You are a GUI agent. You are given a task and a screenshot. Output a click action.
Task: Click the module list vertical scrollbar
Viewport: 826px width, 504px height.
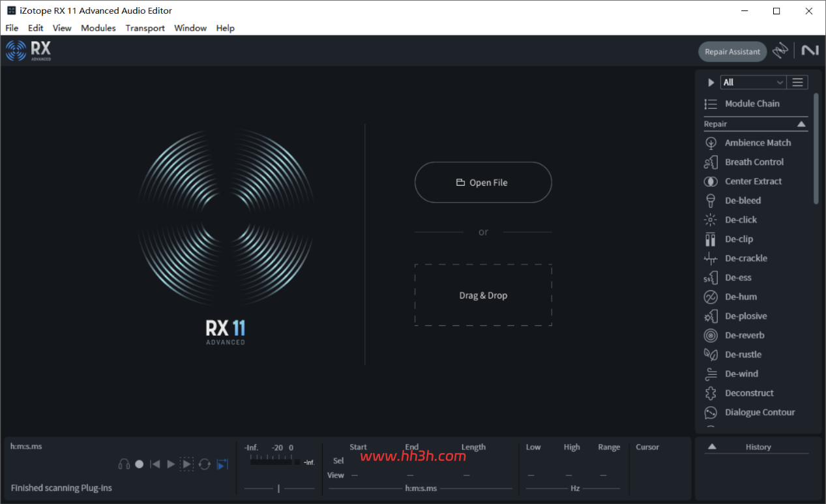tap(816, 149)
